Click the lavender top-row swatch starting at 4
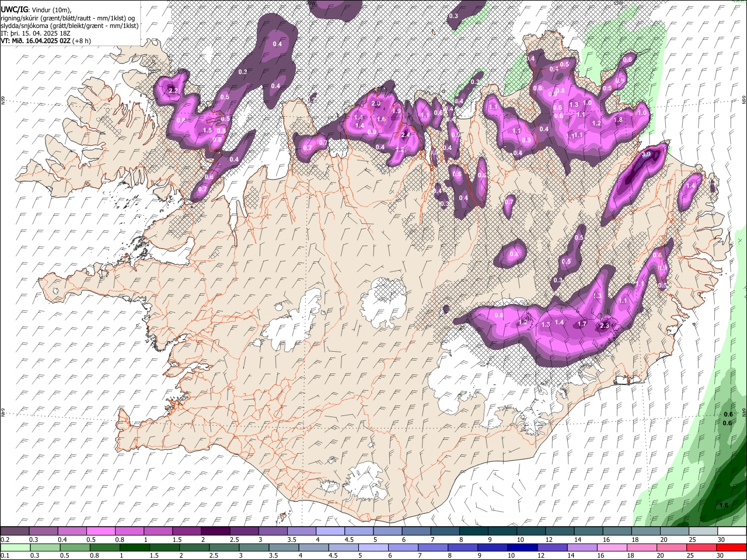Image resolution: width=747 pixels, height=560 pixels. click(x=330, y=531)
